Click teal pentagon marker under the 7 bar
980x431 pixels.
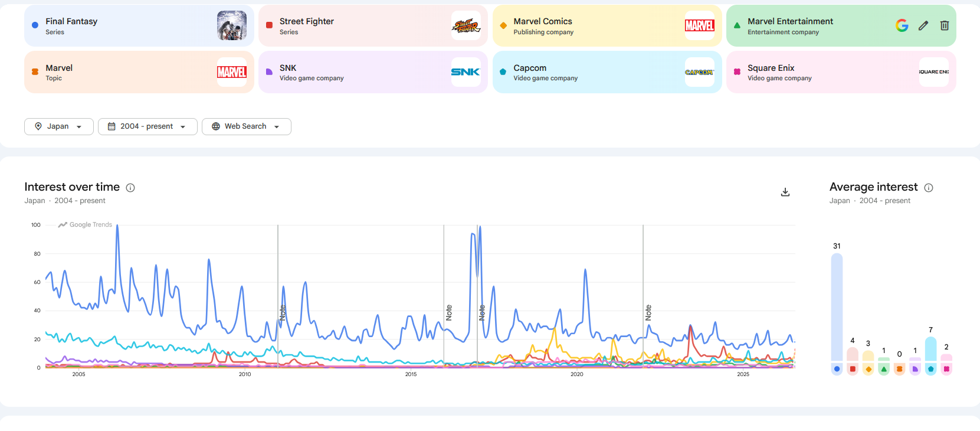tap(931, 369)
